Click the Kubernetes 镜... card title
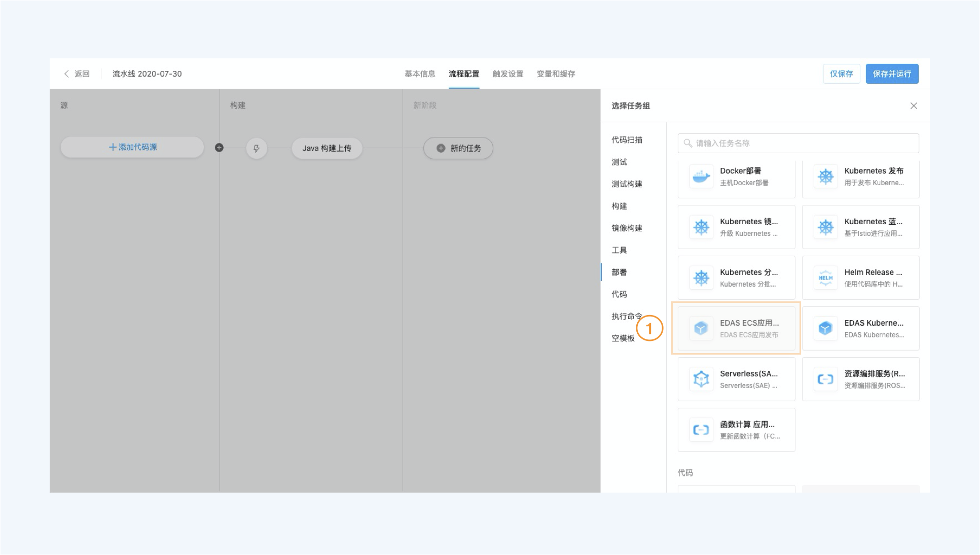The height and width of the screenshot is (555, 980). point(748,222)
